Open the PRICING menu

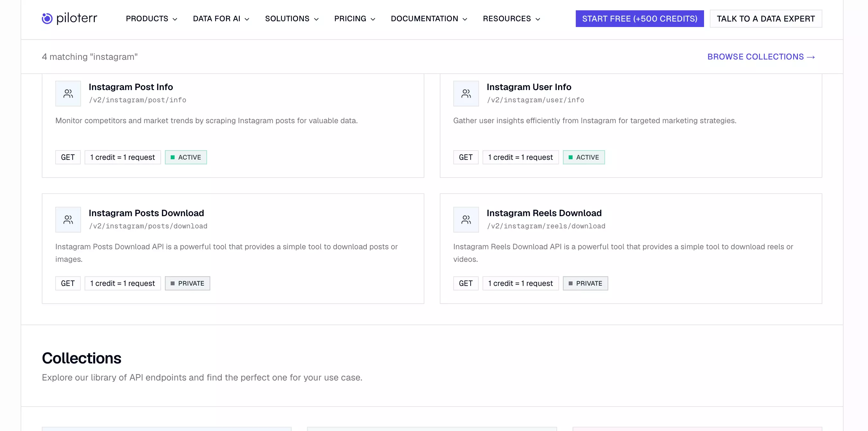355,19
